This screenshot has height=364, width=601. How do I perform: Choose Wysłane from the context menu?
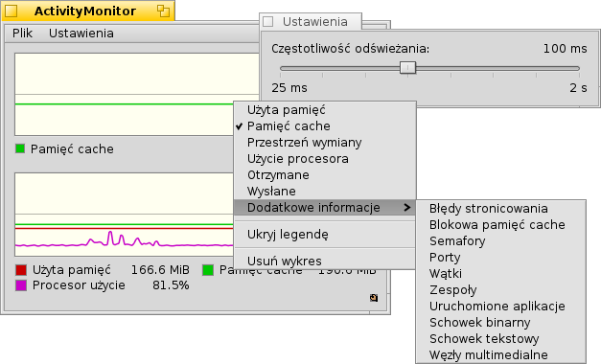tap(325, 192)
